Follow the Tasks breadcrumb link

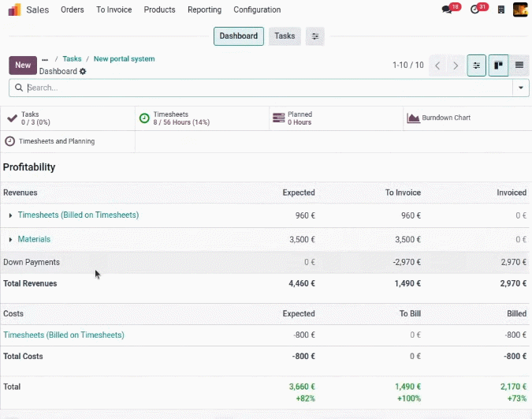tap(72, 59)
